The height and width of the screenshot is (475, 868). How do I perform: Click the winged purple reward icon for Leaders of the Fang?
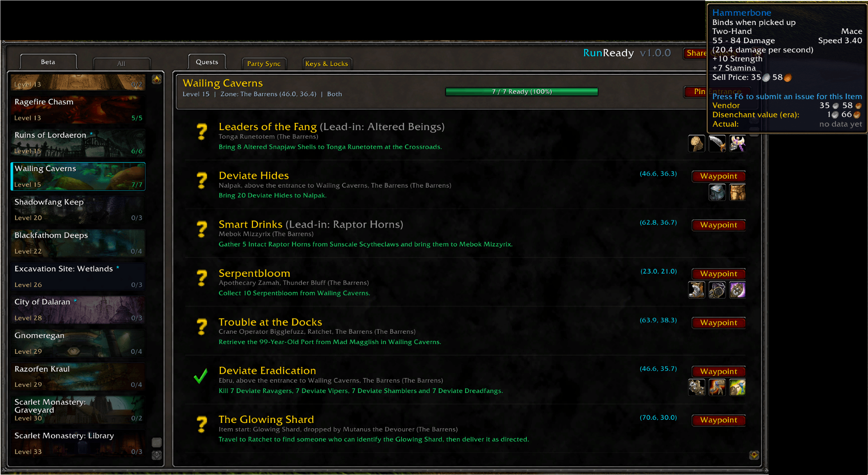point(737,143)
